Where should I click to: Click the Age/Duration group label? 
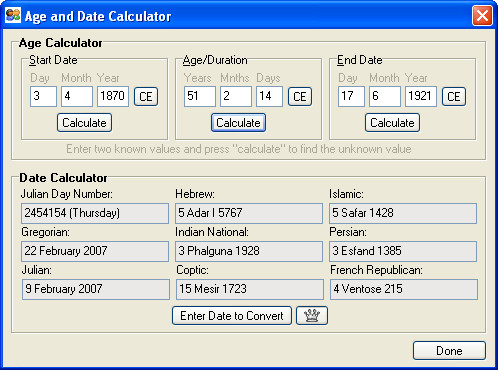point(215,60)
